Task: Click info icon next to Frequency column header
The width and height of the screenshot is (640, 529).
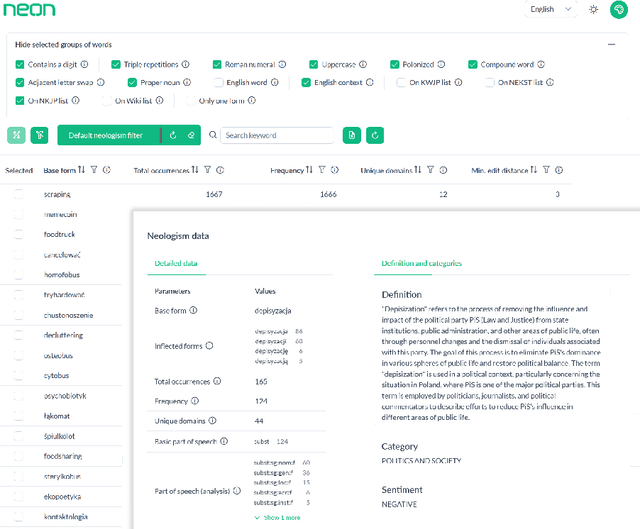Action: (335, 170)
